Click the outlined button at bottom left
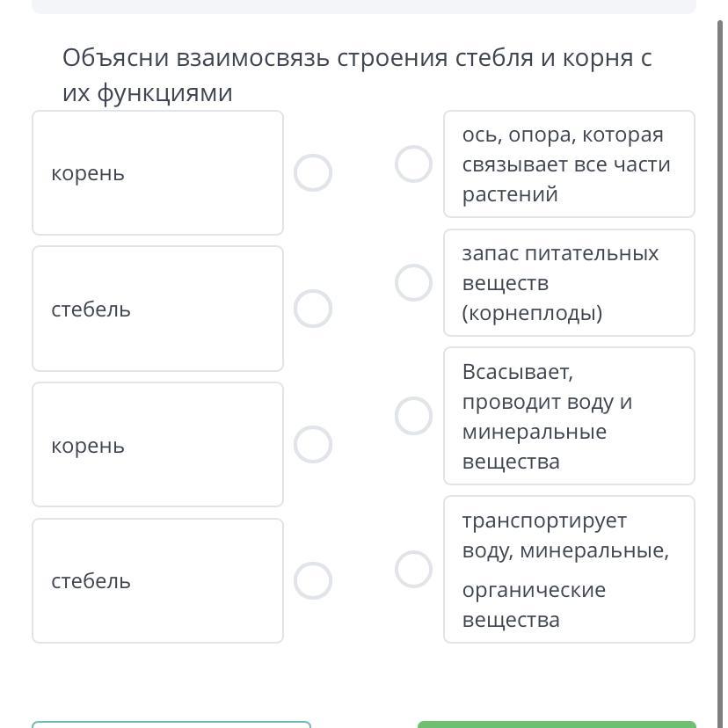Screen dimensions: 728x728 click(171, 724)
